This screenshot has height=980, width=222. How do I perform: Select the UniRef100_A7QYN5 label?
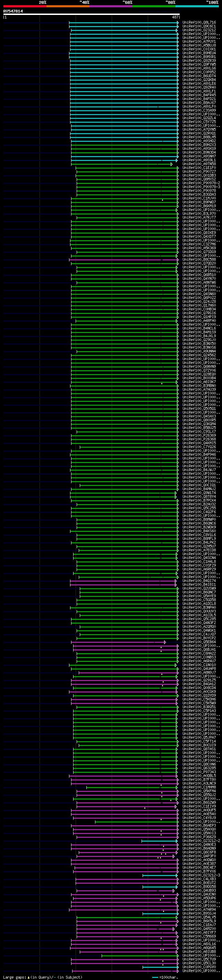click(x=199, y=129)
